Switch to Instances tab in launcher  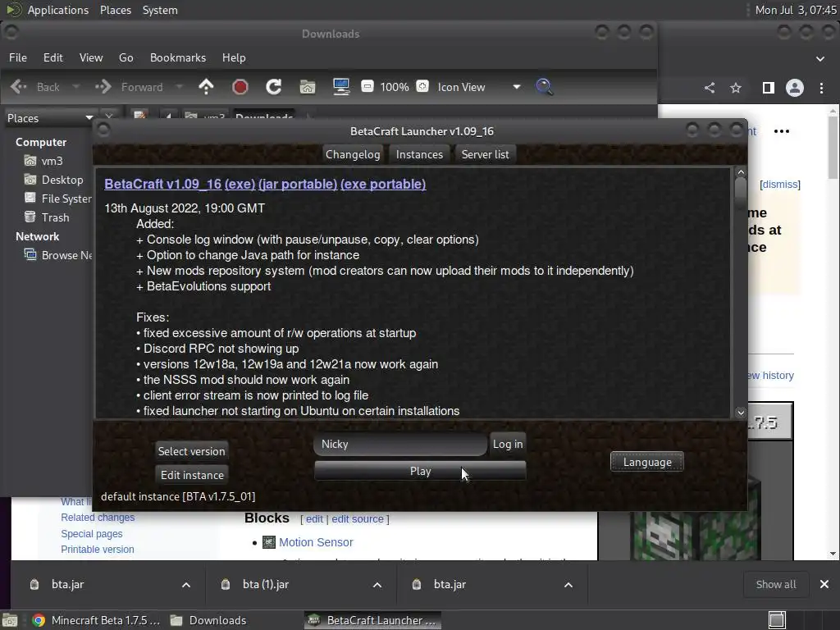pos(419,154)
